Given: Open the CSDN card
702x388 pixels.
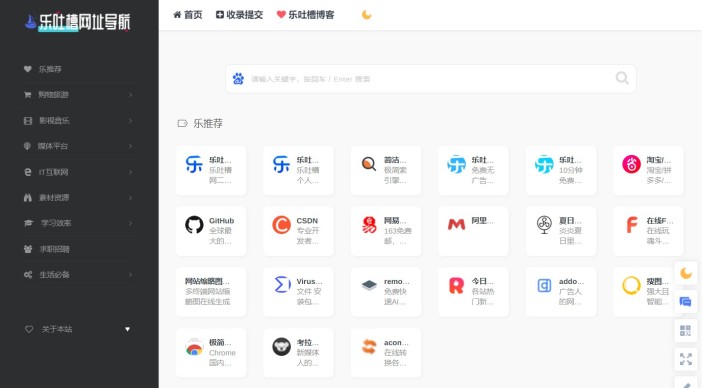Looking at the screenshot, I should point(298,231).
